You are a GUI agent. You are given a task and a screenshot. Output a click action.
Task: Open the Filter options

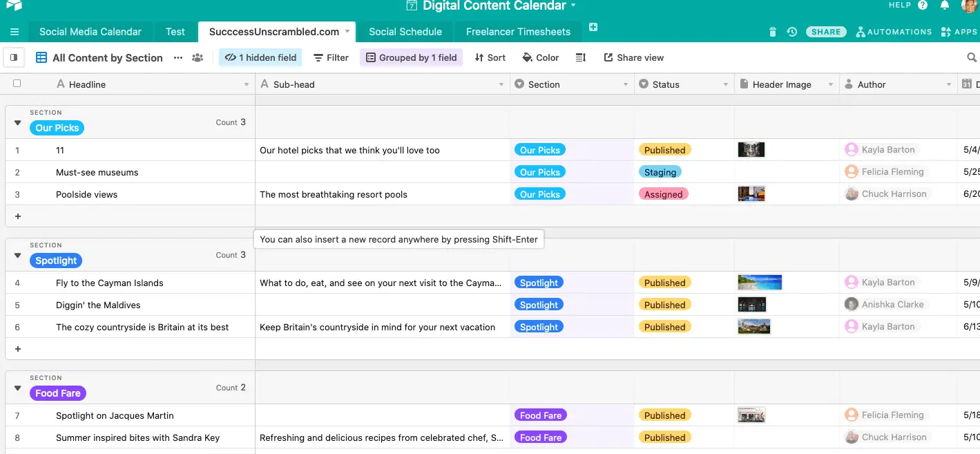click(x=331, y=58)
